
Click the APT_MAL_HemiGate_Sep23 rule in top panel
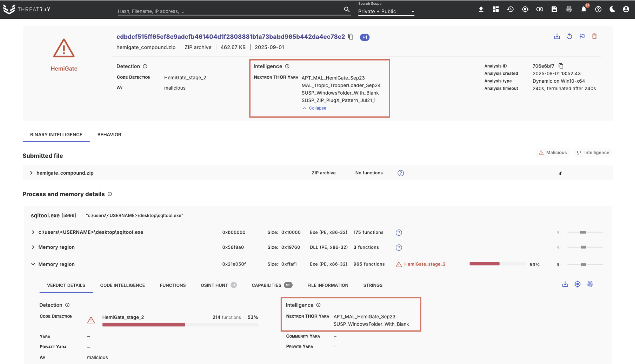(x=333, y=78)
